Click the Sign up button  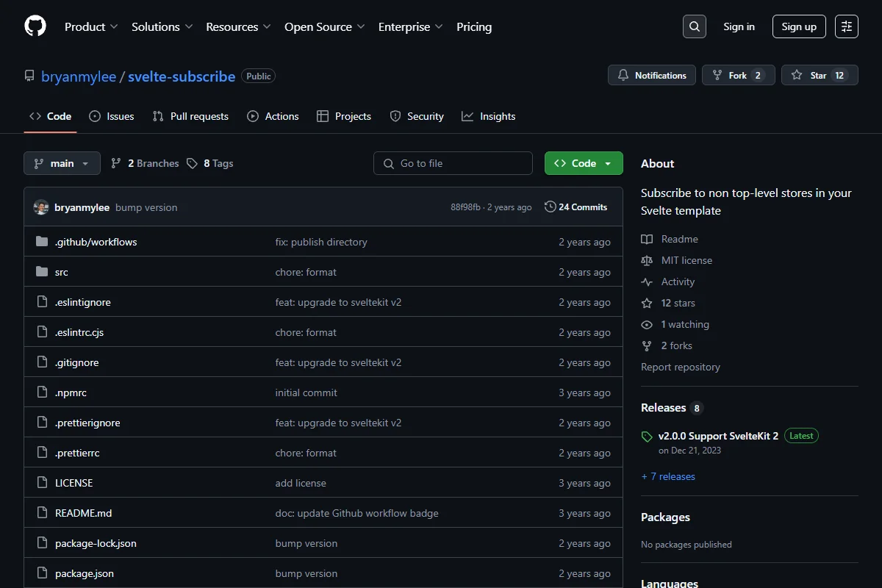pos(799,26)
